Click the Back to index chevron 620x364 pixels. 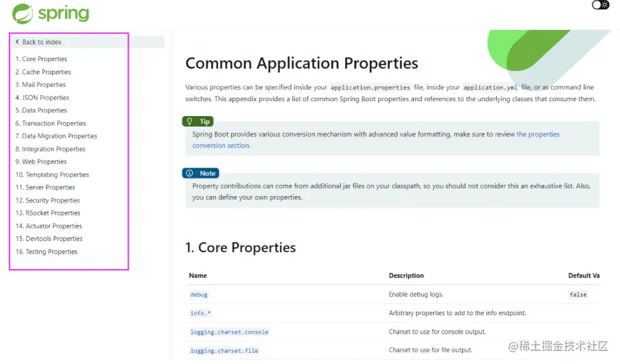click(x=17, y=41)
